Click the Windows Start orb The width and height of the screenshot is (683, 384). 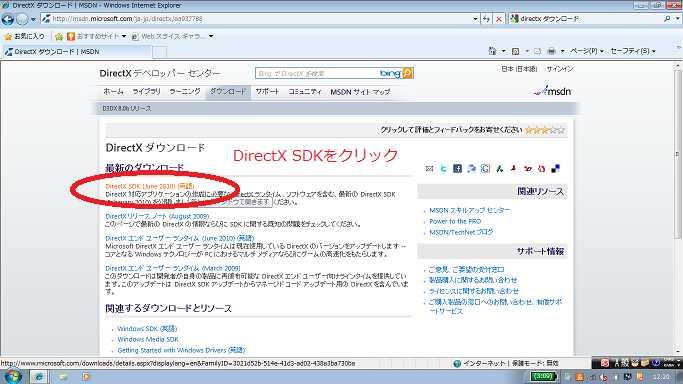pos(12,377)
